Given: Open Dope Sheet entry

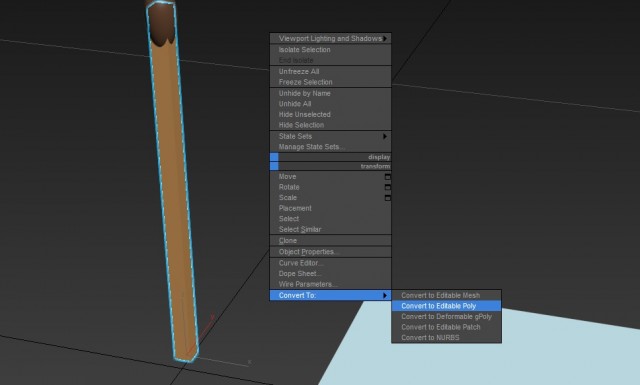Looking at the screenshot, I should [330, 274].
